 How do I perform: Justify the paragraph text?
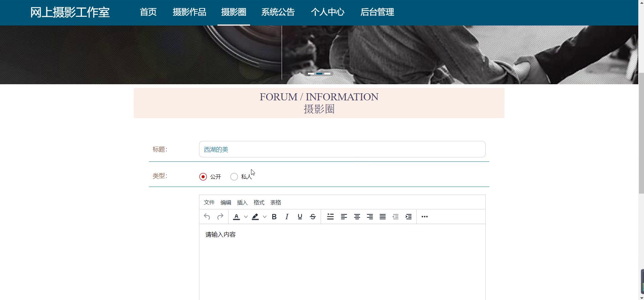point(383,217)
